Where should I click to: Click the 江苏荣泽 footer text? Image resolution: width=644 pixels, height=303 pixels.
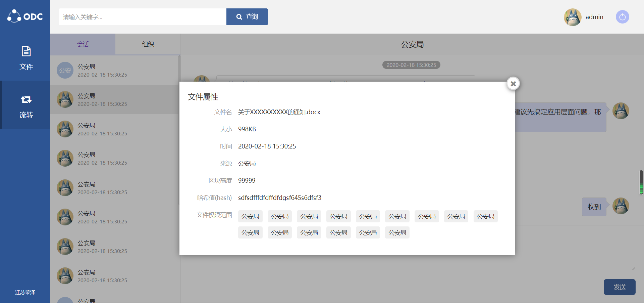pyautogui.click(x=25, y=292)
